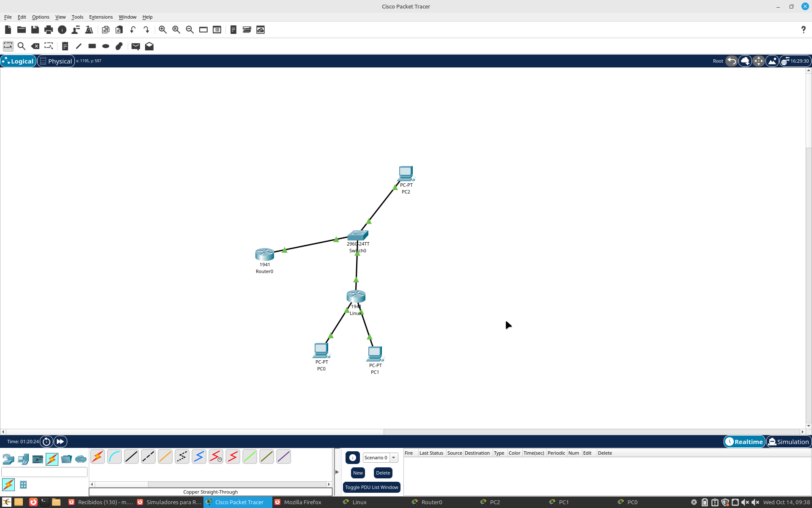Select the Place Note tool
Image resolution: width=812 pixels, height=508 pixels.
(x=65, y=46)
